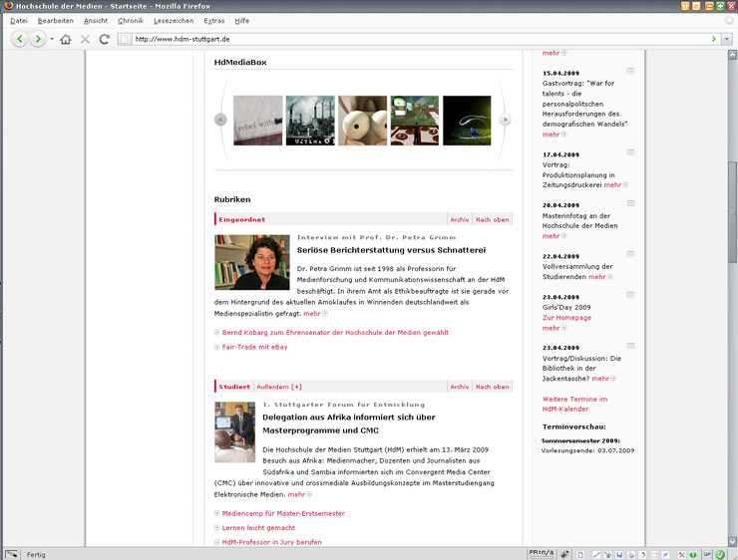Click the Stop loading X icon
The height and width of the screenshot is (560, 738).
pos(85,39)
